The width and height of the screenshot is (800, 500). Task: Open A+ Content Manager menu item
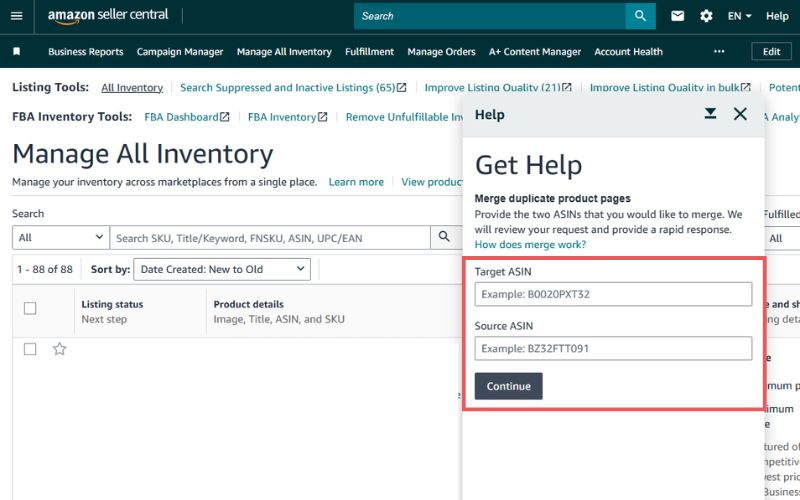pyautogui.click(x=535, y=52)
